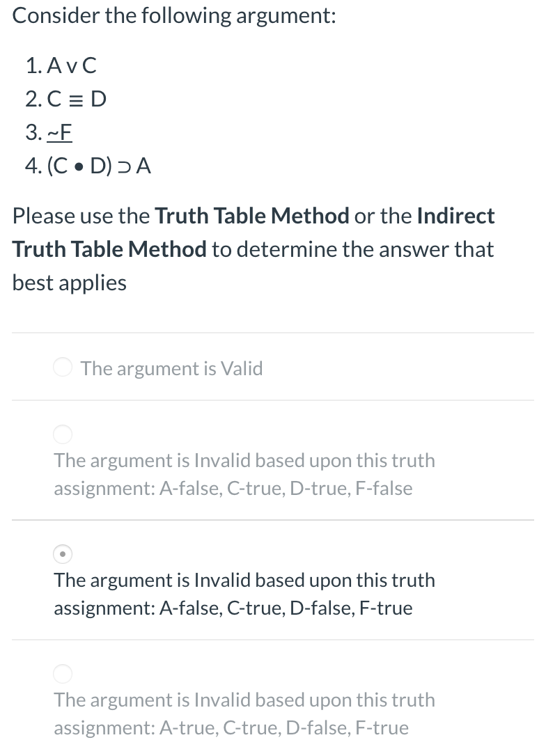Click the bolded selected answer text
Image resolution: width=546 pixels, height=756 pixels.
244,594
